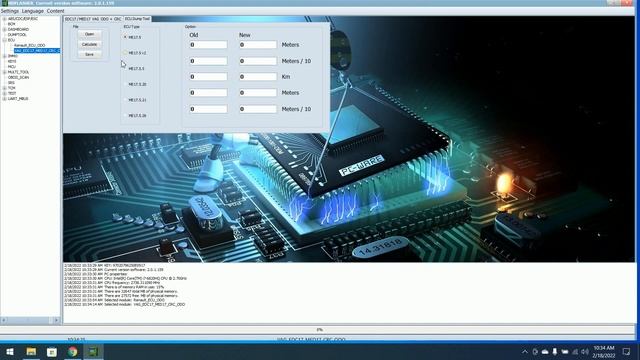
Task: Open Google Chrome from the taskbar
Action: tap(73, 352)
